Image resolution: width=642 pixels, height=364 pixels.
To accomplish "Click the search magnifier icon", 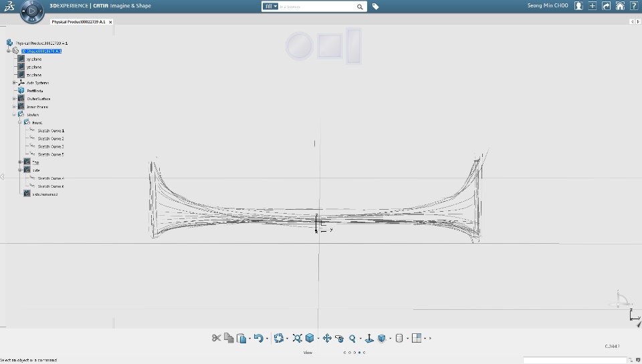I will coord(360,7).
